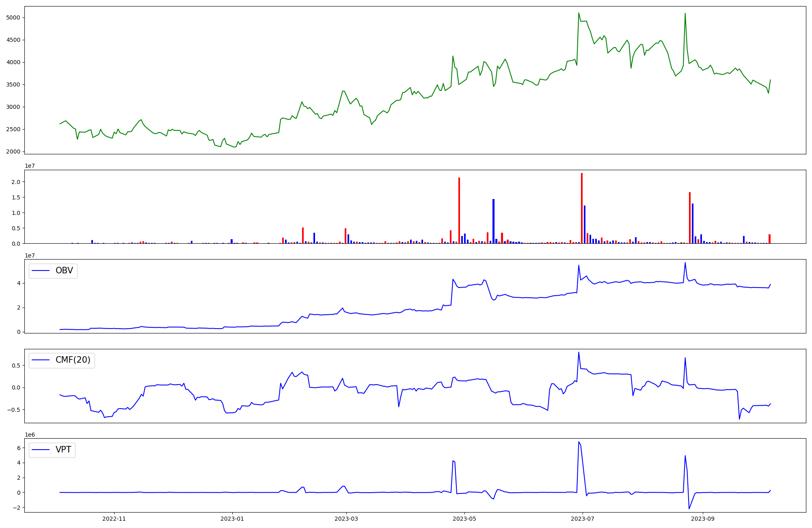812x528 pixels.
Task: Click the 2023-07 x-axis date label
Action: 583,519
